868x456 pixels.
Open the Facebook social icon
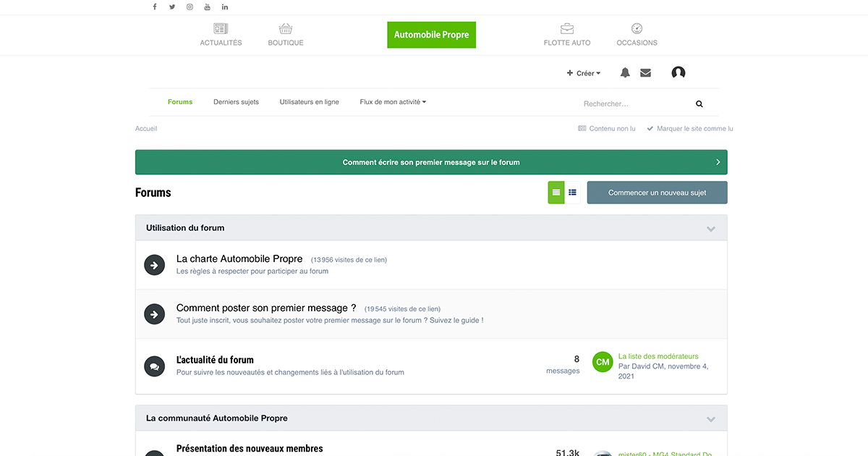pos(154,7)
